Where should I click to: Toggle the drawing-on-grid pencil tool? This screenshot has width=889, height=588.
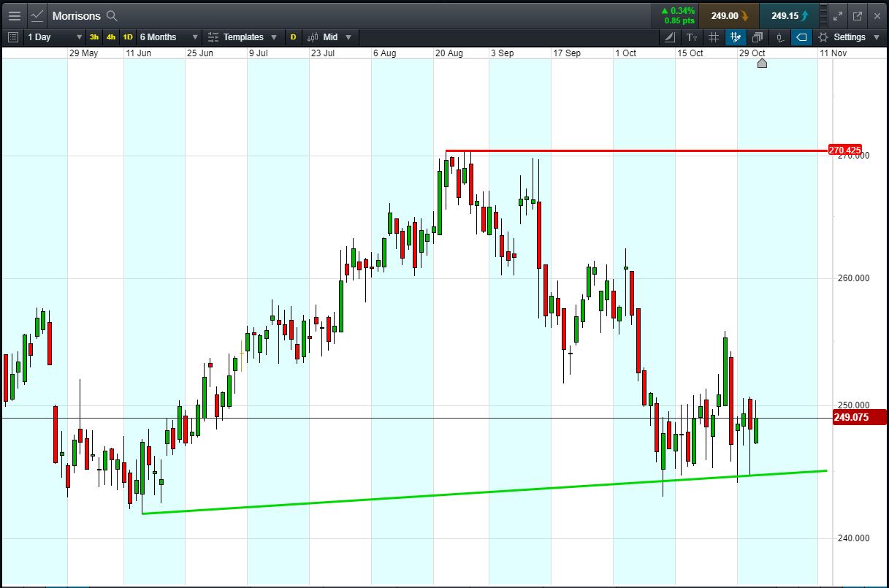point(736,37)
